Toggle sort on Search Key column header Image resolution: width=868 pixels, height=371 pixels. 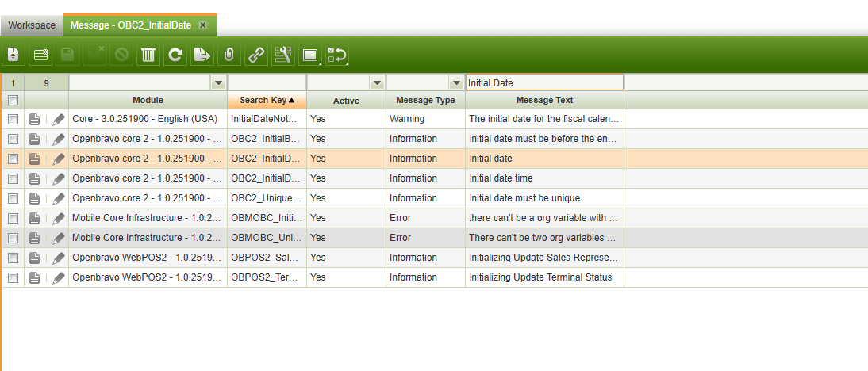(267, 100)
